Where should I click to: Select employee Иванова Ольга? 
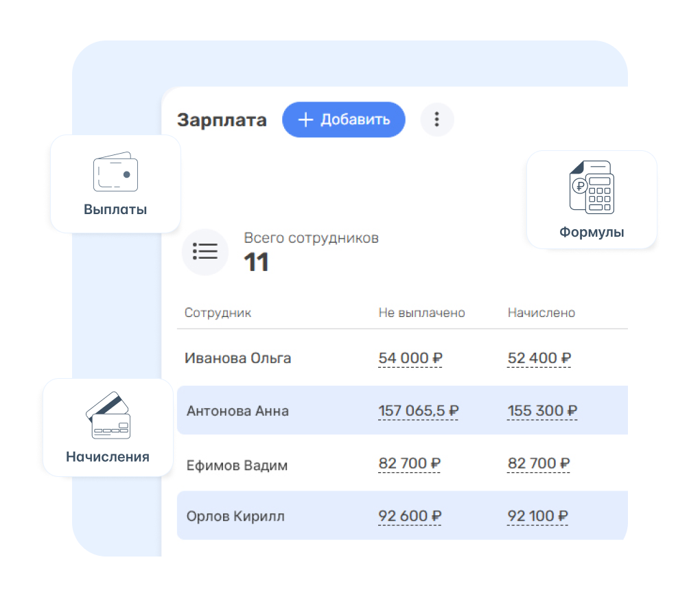[237, 358]
